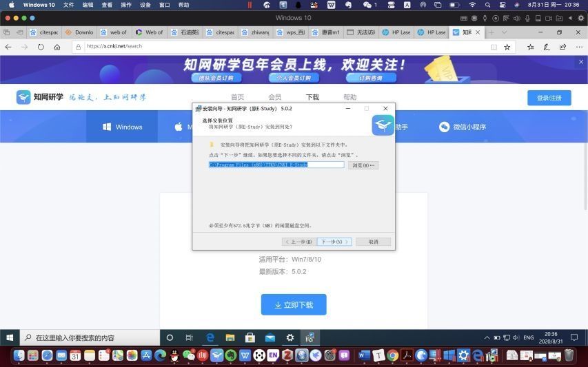Open File Explorer from Windows taskbar
The image size is (588, 367).
point(230,338)
